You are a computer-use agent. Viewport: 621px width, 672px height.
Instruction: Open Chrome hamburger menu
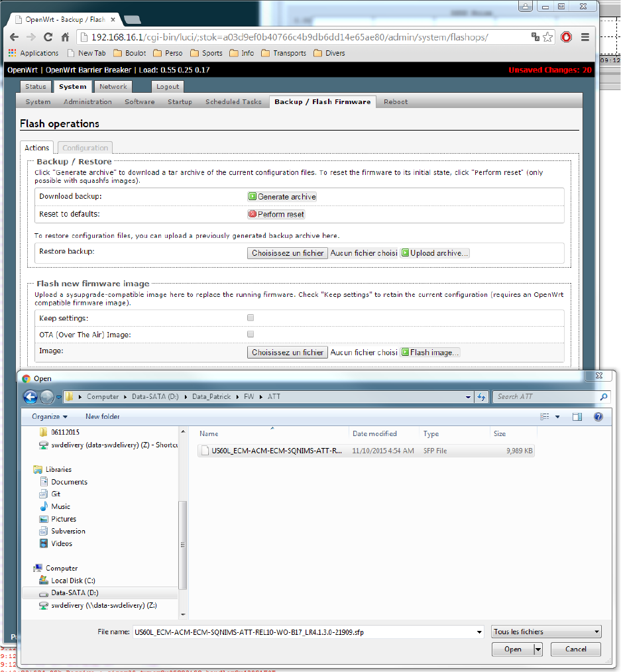[585, 37]
